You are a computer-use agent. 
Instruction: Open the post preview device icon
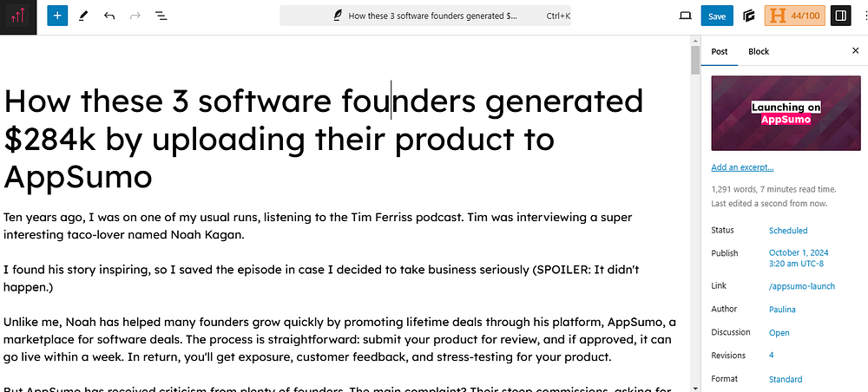click(x=685, y=16)
